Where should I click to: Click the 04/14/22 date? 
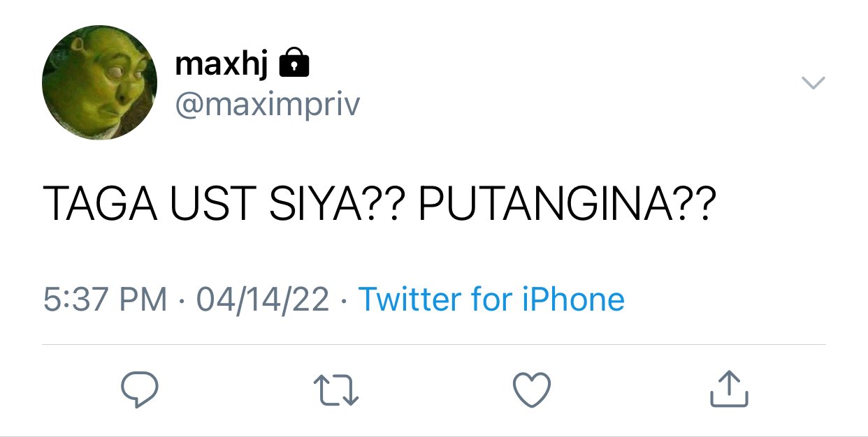pyautogui.click(x=263, y=300)
